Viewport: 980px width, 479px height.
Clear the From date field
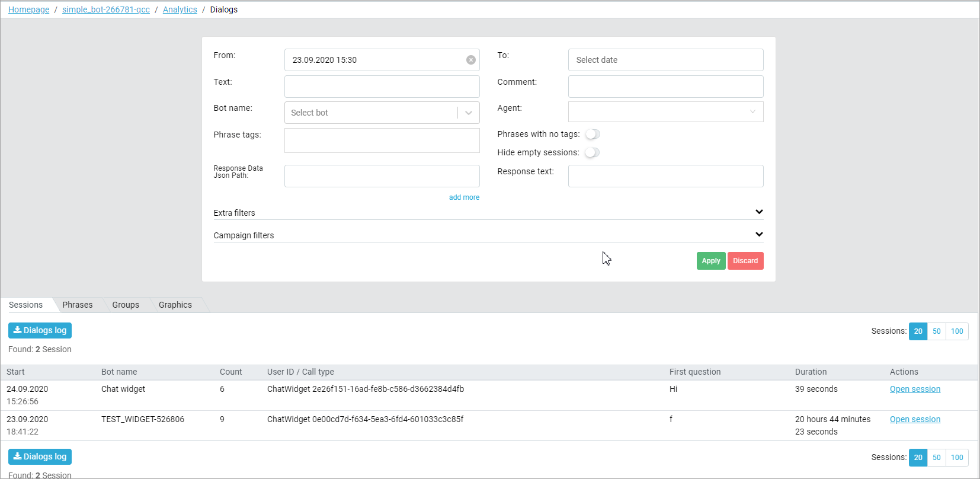point(470,60)
